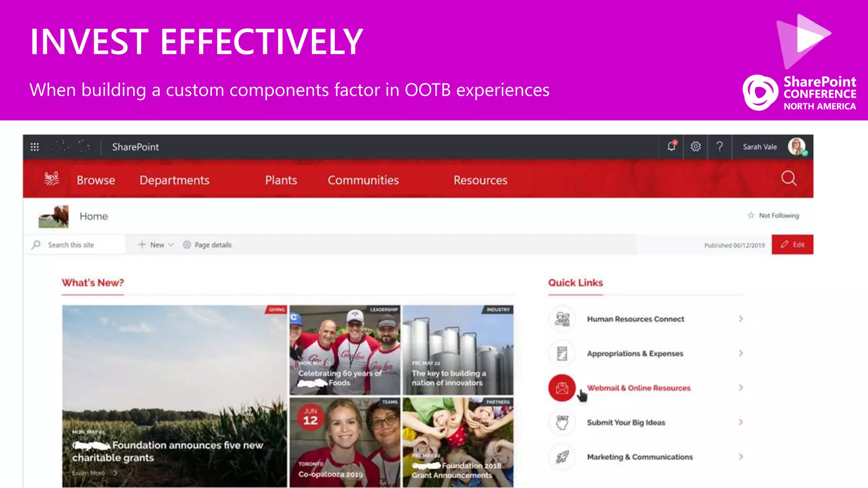
Task: Toggle the Not Following star
Action: 751,216
